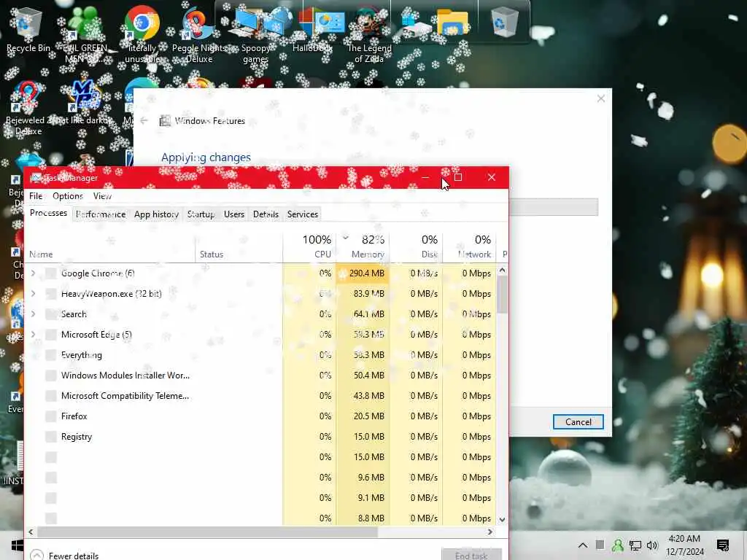Switch to the App history tab
Screen dimensions: 747x560
click(x=156, y=214)
